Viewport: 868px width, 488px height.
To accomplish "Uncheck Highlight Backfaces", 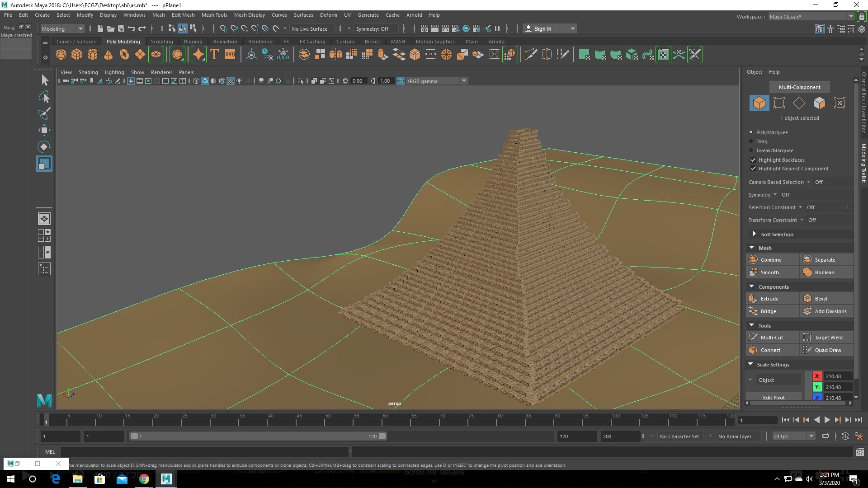I will [753, 160].
